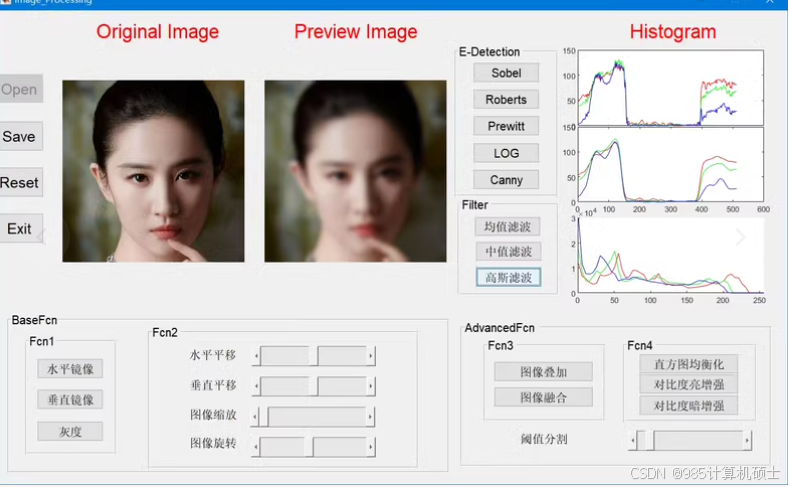Apply Canny edge detection

(506, 180)
